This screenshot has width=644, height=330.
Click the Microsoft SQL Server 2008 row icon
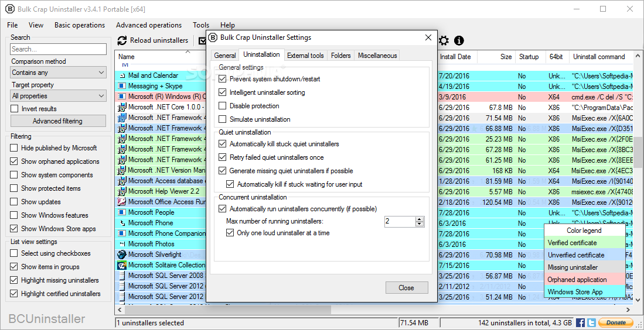coord(121,276)
